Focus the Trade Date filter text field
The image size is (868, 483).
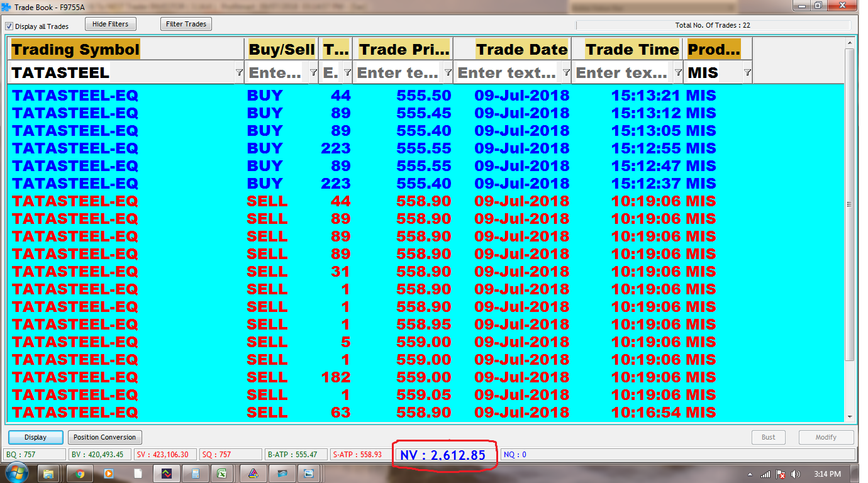tap(508, 73)
